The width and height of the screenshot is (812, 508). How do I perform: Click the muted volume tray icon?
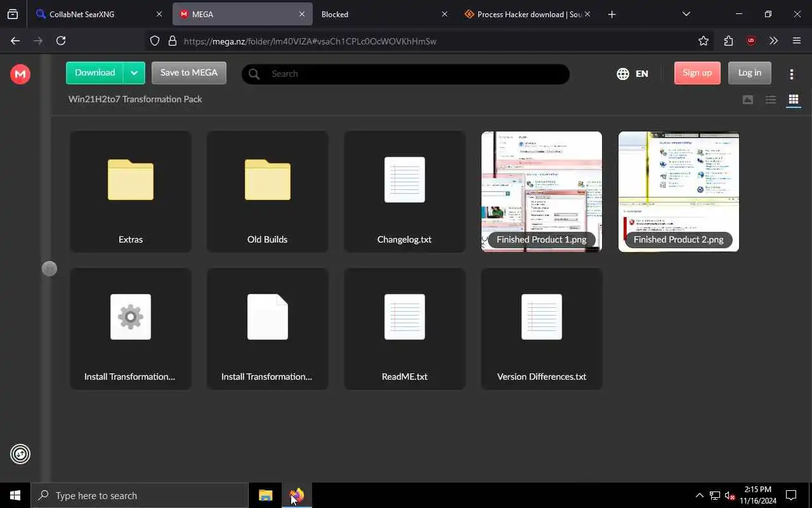[x=730, y=495]
